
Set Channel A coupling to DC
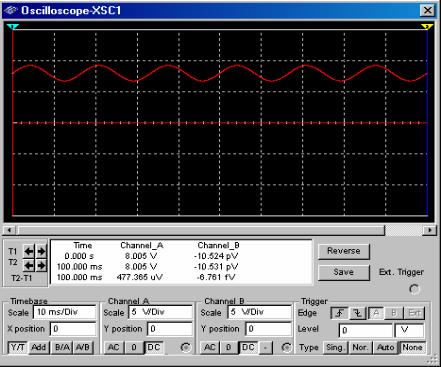(154, 347)
